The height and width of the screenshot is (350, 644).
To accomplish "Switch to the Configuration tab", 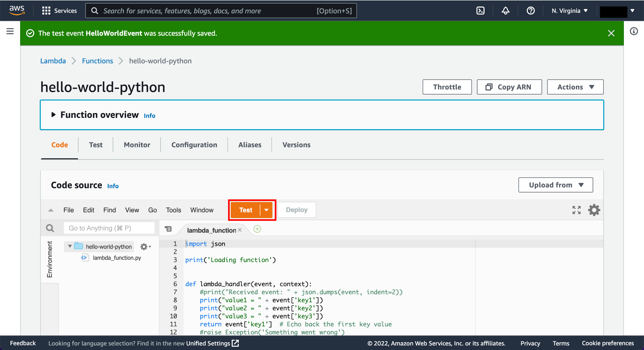I will point(194,145).
